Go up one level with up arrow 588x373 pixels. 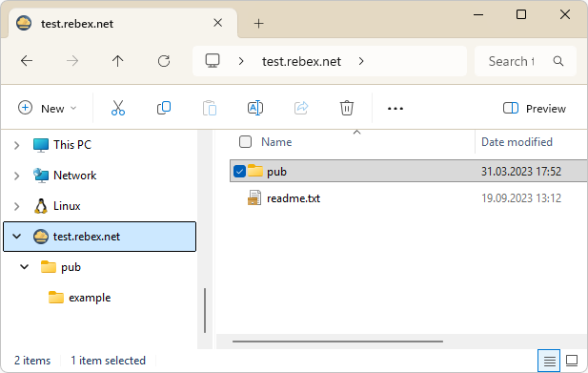pyautogui.click(x=118, y=61)
